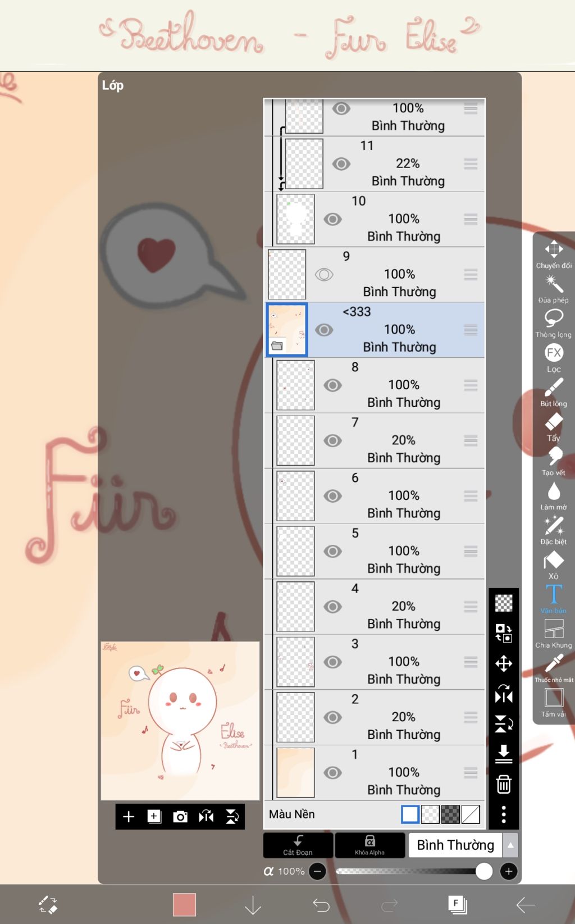Choose the Lasso (Thòng lọng) tool

[x=554, y=323]
